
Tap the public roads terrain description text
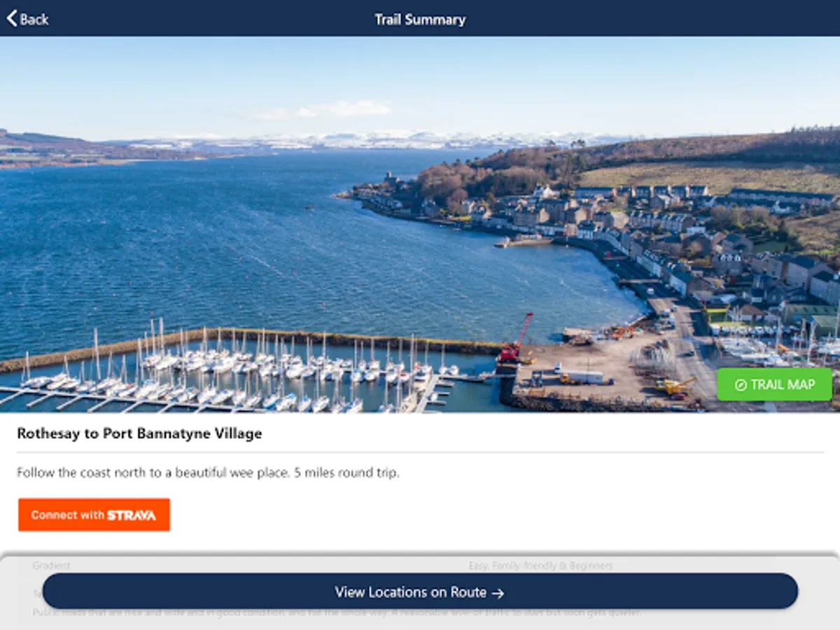(x=336, y=612)
